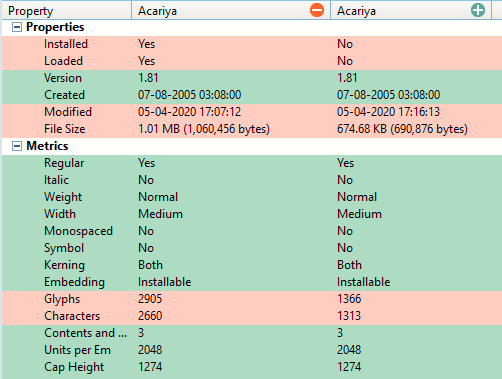Click the red minus icon beside first Acariya
The width and height of the screenshot is (502, 379).
(317, 10)
